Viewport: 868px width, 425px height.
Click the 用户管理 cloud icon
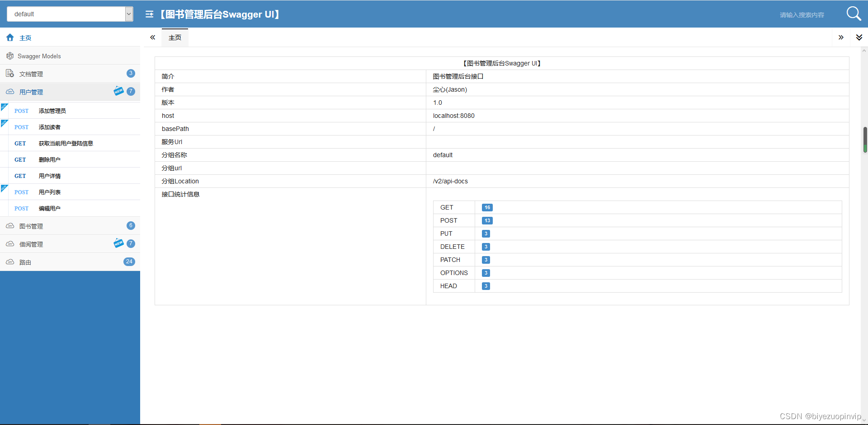[x=10, y=92]
